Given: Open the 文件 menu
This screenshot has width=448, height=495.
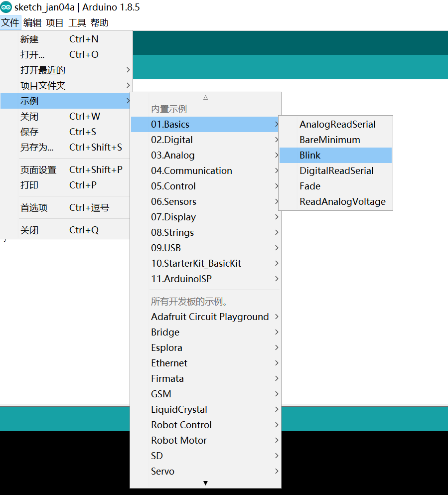Looking at the screenshot, I should tap(10, 23).
